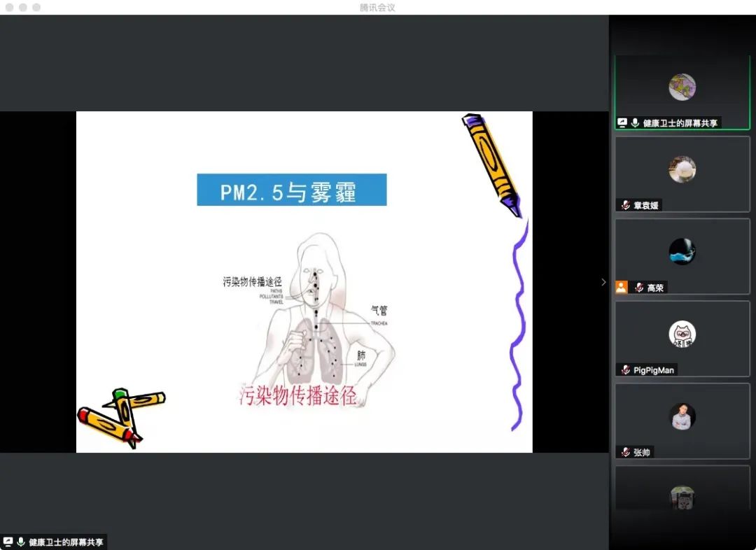Select PigPigMan's cartoon pig avatar

(x=682, y=334)
